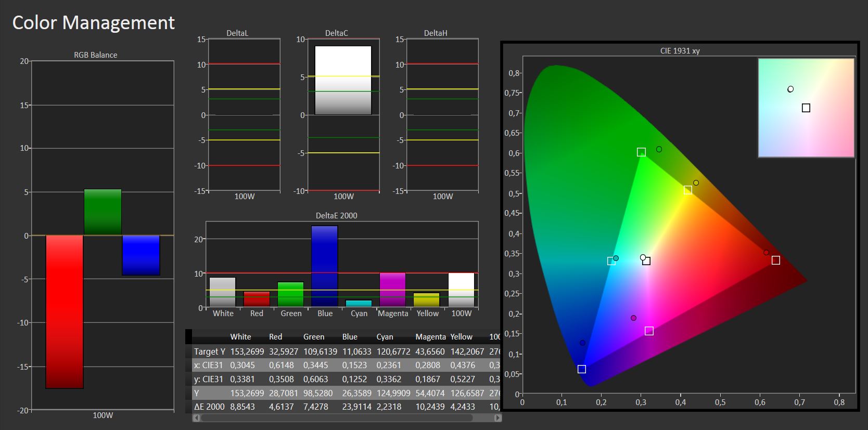Select the Magenta bar in DeltaE 2000 chart
This screenshot has height=430, width=868.
point(393,290)
